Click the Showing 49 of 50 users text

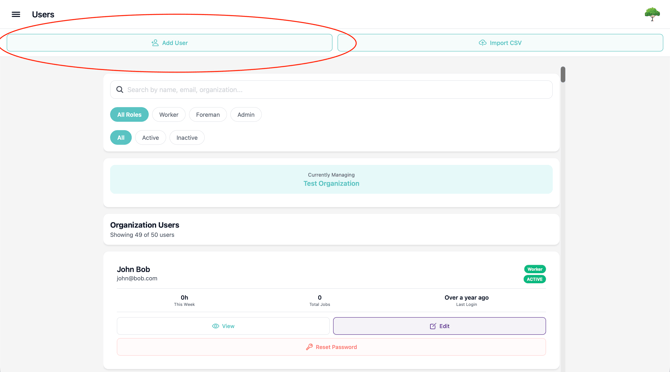coord(142,235)
